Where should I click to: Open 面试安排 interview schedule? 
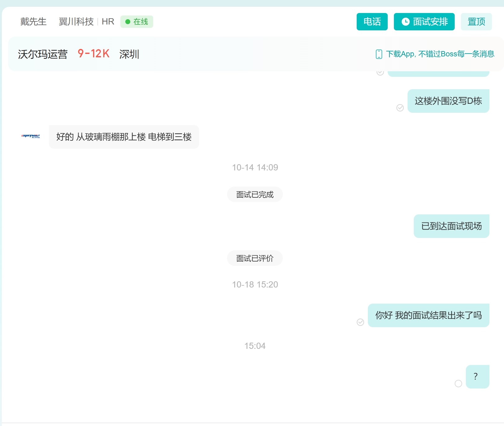coord(424,22)
